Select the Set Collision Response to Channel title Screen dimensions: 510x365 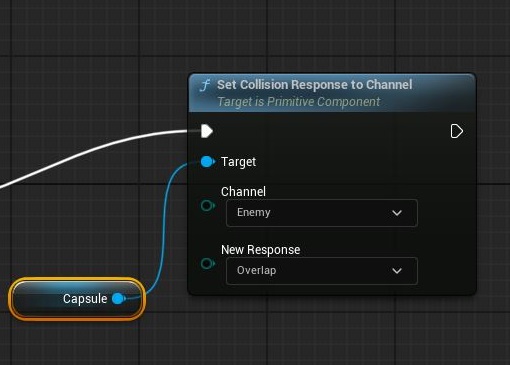pos(314,85)
